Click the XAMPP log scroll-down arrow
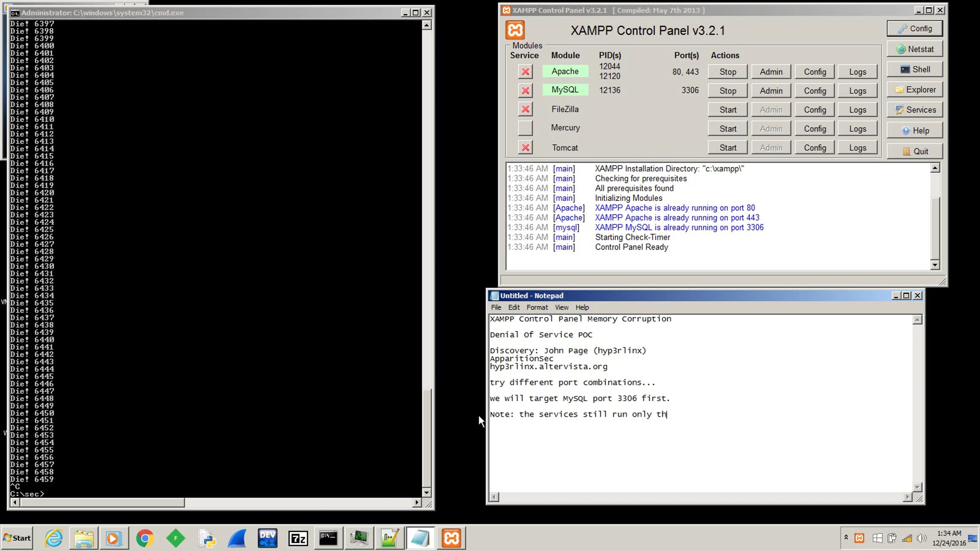 pos(935,265)
